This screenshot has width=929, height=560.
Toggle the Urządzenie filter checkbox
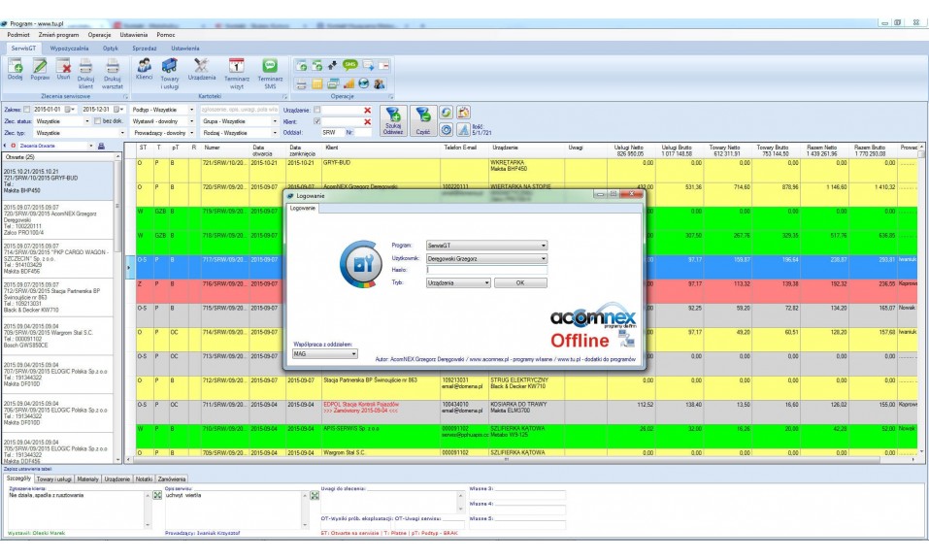(318, 110)
